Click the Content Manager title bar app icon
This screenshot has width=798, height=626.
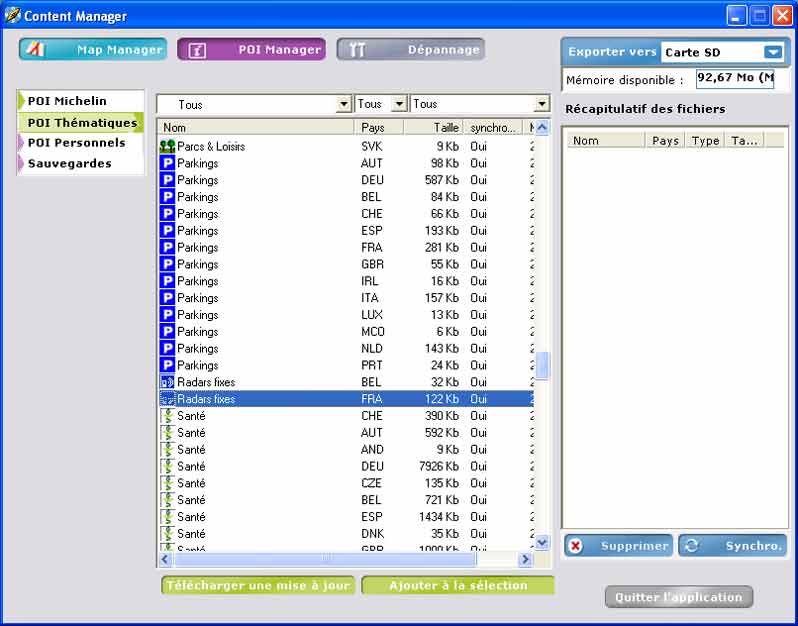tap(12, 16)
